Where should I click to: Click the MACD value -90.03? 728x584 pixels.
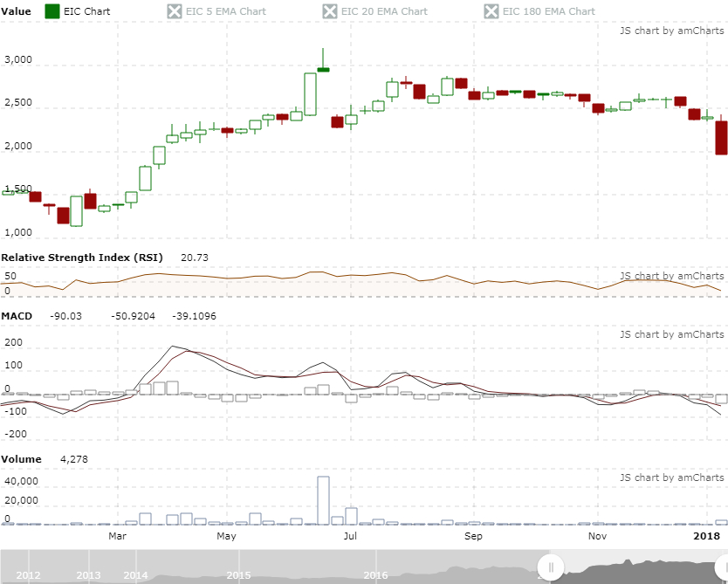pyautogui.click(x=65, y=316)
